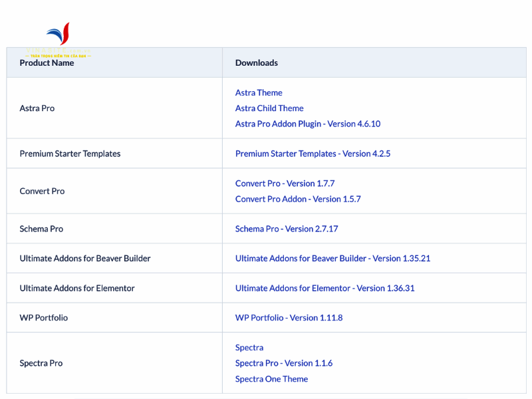This screenshot has height=399, width=532.
Task: Select the Astra Pro product name cell
Action: 37,108
